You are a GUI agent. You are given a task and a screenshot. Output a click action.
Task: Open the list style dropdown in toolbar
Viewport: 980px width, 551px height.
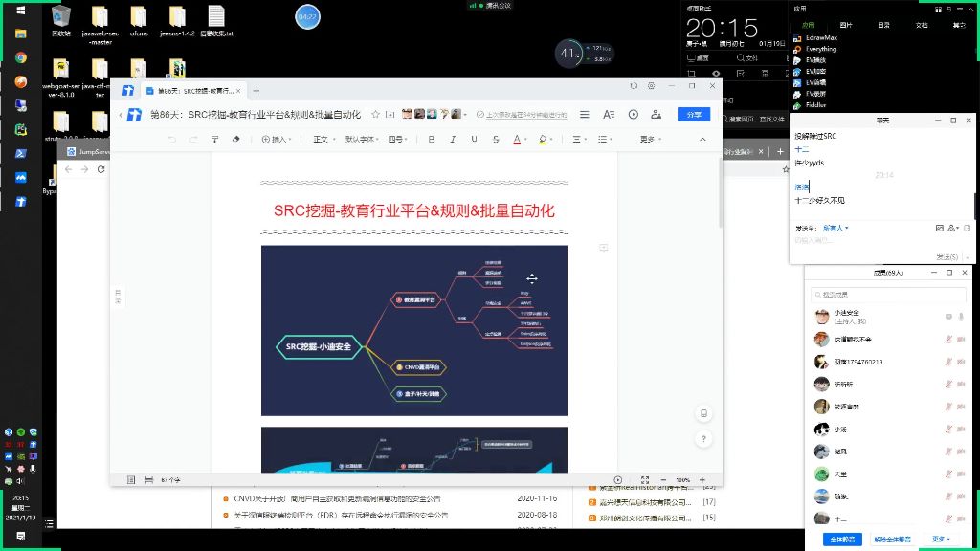605,140
